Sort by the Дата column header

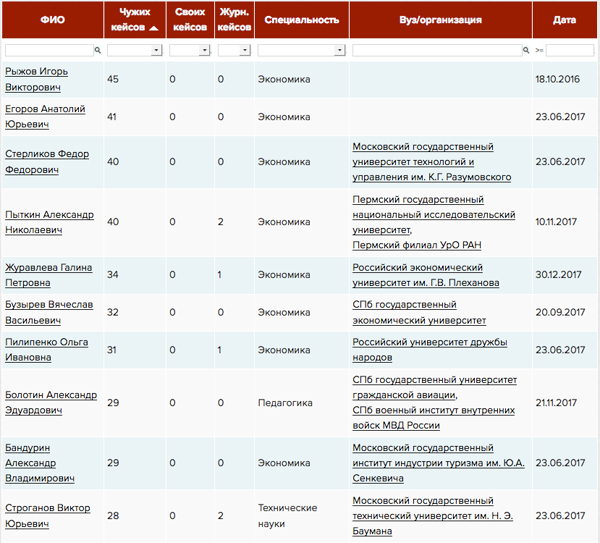click(x=563, y=19)
